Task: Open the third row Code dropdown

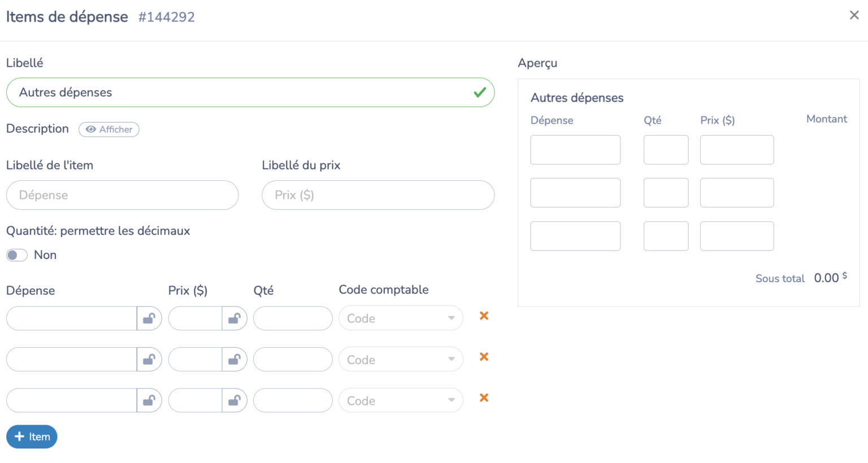Action: 401,401
